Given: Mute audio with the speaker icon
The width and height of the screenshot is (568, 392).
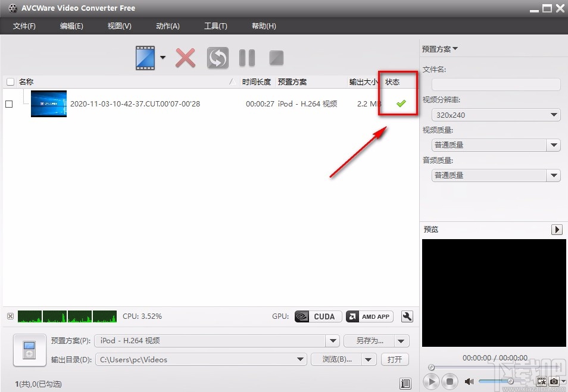Looking at the screenshot, I should tap(470, 381).
